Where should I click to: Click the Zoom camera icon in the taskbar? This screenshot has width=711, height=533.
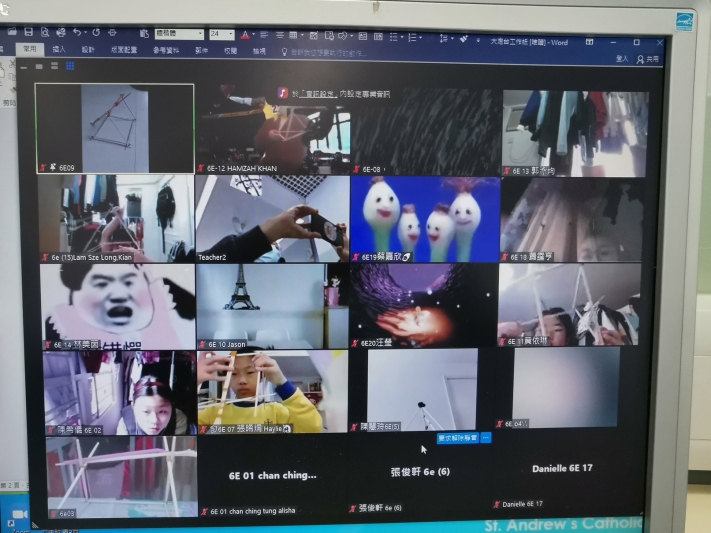(18, 513)
